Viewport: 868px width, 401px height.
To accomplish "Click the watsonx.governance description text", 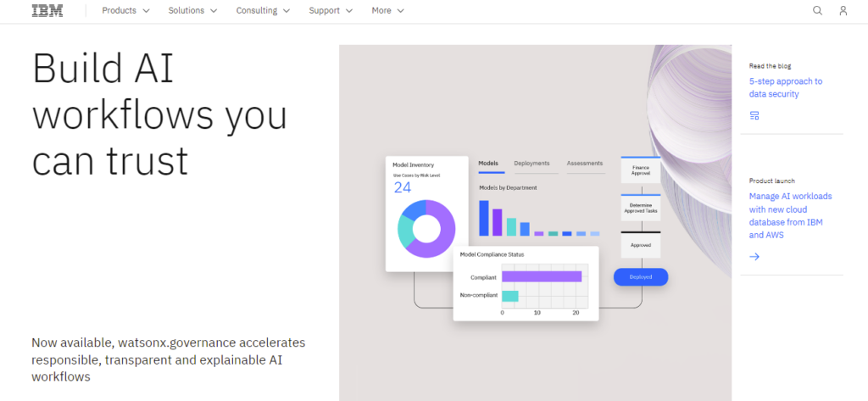I will tap(169, 359).
